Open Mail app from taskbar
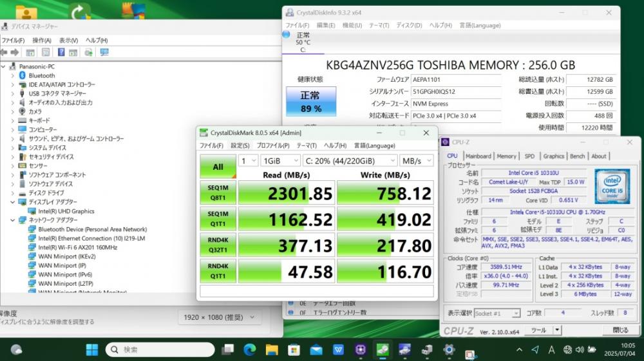This screenshot has height=361, width=644. (x=316, y=350)
